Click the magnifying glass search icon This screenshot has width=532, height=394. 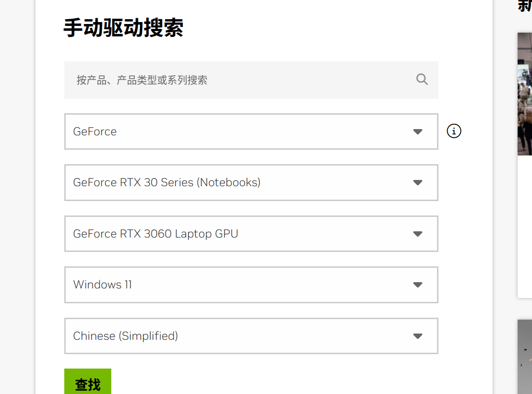pos(422,80)
